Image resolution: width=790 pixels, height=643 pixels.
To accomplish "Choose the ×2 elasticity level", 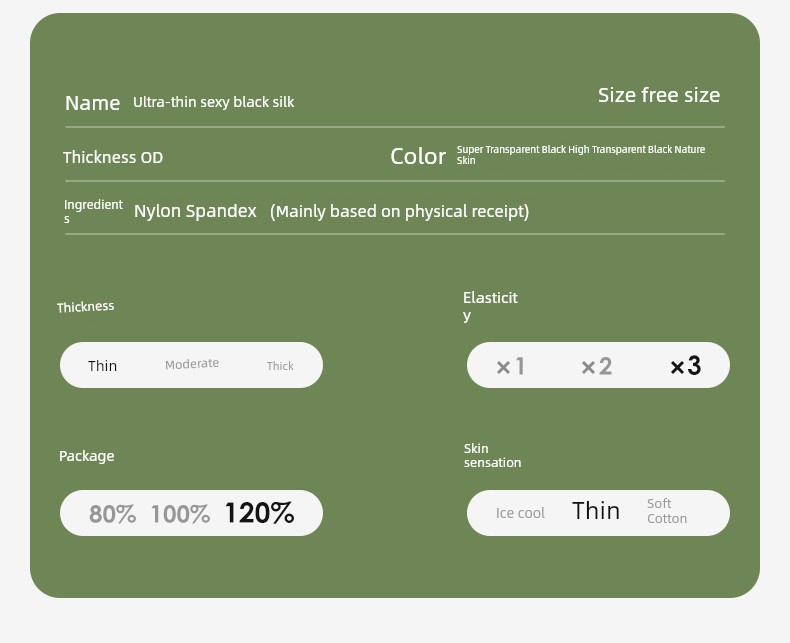I will coord(596,367).
